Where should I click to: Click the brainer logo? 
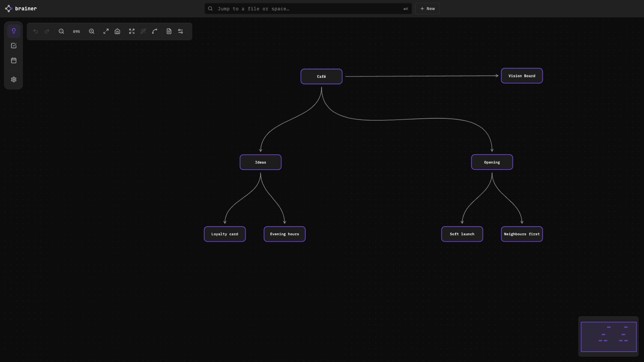click(x=21, y=8)
